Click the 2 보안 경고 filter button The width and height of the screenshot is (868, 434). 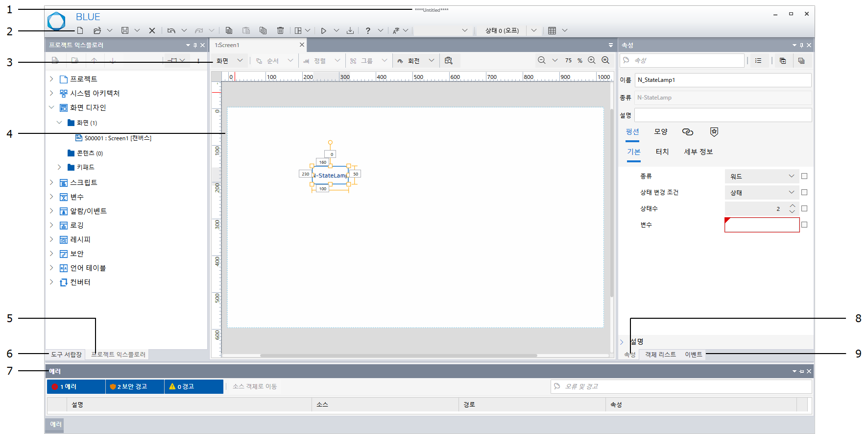(135, 386)
